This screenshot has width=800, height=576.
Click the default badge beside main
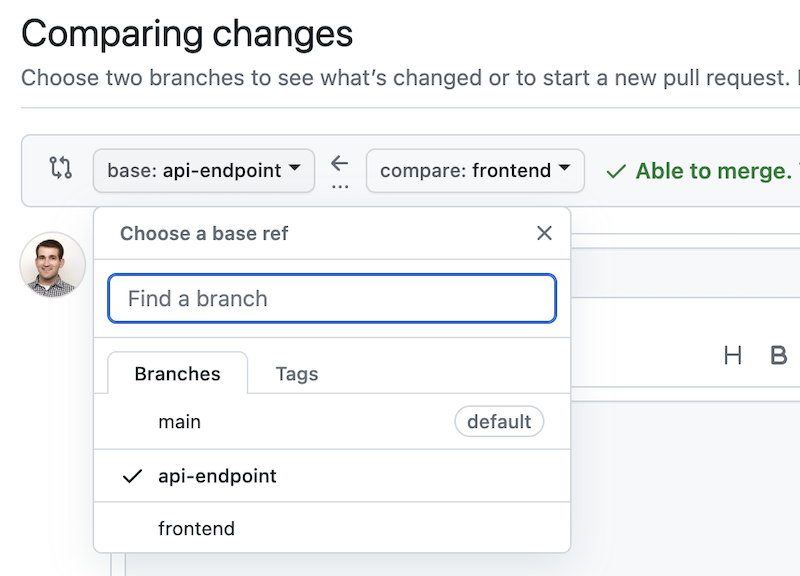click(499, 421)
